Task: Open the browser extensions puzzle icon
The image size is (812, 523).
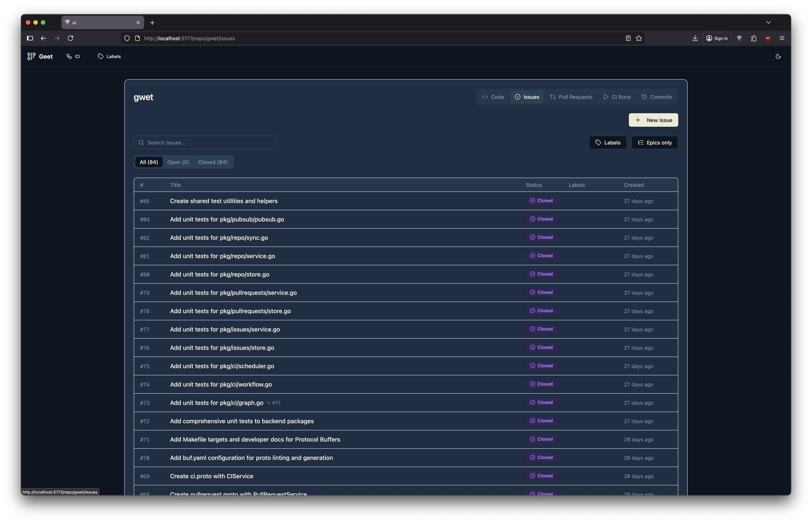Action: [754, 38]
